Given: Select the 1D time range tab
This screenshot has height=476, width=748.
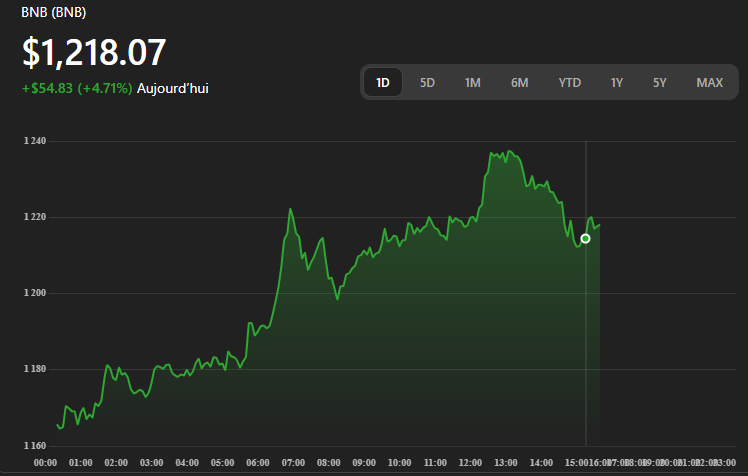Looking at the screenshot, I should pos(382,82).
